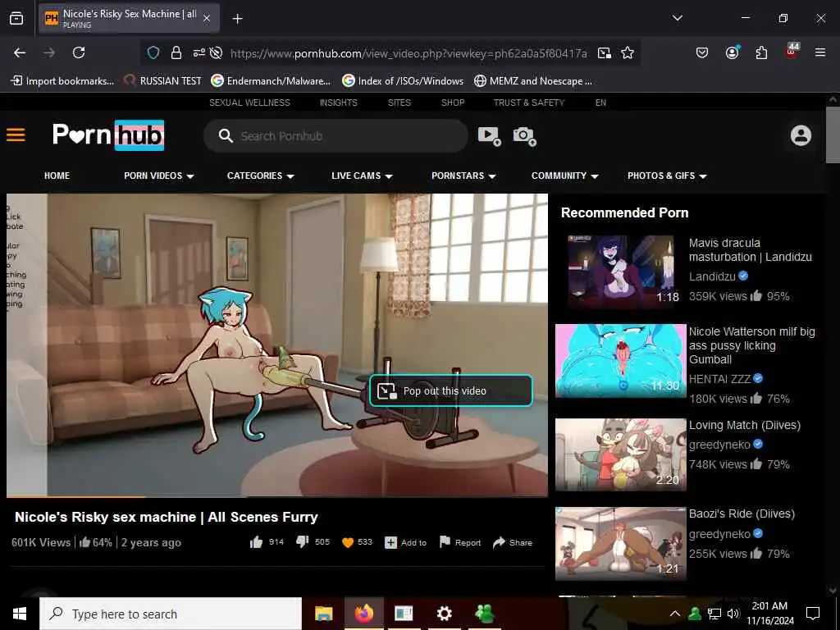Click the blocked autoplay indicator icon
This screenshot has width=840, height=630.
216,52
